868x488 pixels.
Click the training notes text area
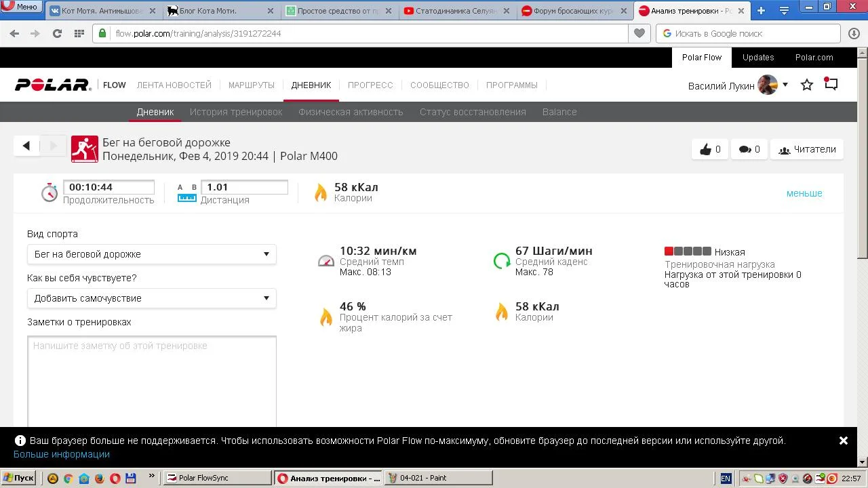tap(152, 380)
